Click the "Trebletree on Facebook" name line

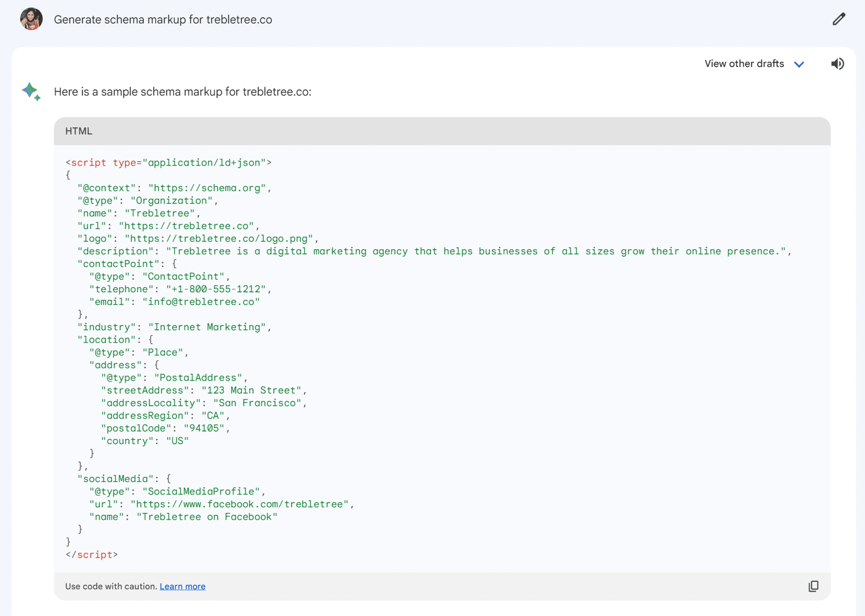tap(183, 516)
